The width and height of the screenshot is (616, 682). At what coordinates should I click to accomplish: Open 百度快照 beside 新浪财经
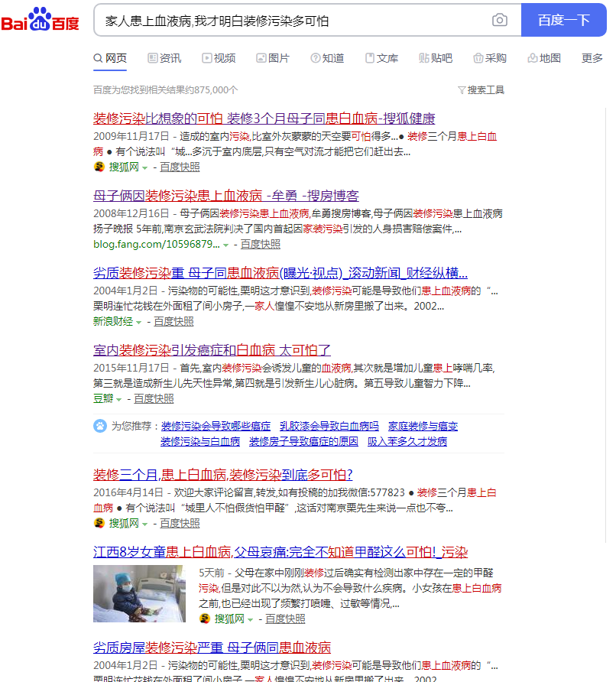click(173, 321)
